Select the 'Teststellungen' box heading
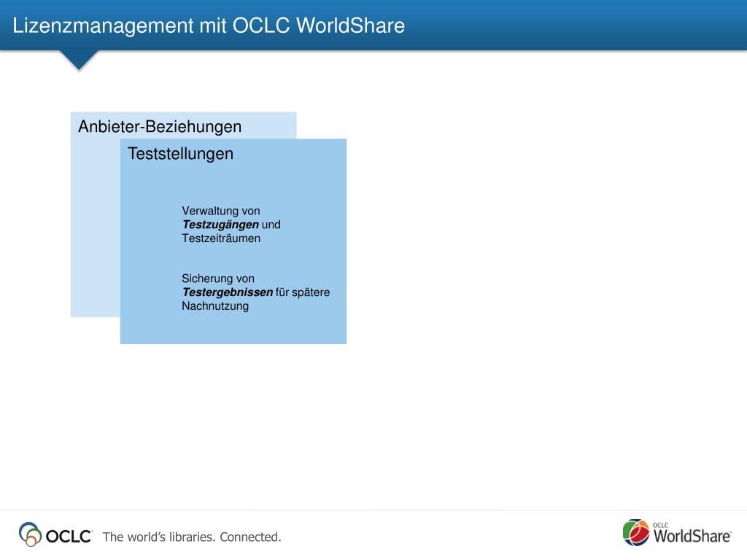This screenshot has width=747, height=560. pyautogui.click(x=181, y=154)
